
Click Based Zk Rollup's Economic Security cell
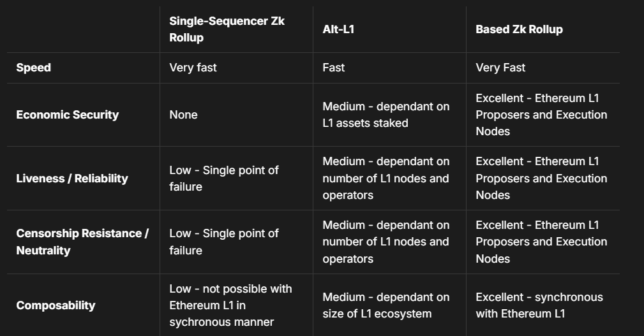coord(541,115)
